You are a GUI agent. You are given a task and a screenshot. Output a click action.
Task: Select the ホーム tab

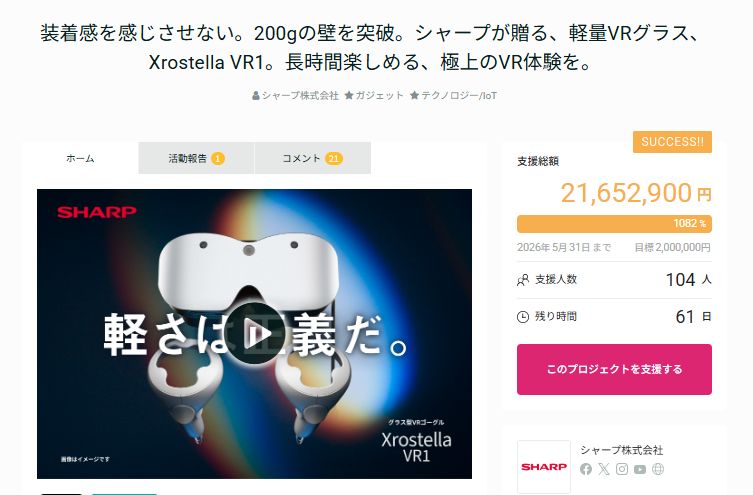point(80,158)
